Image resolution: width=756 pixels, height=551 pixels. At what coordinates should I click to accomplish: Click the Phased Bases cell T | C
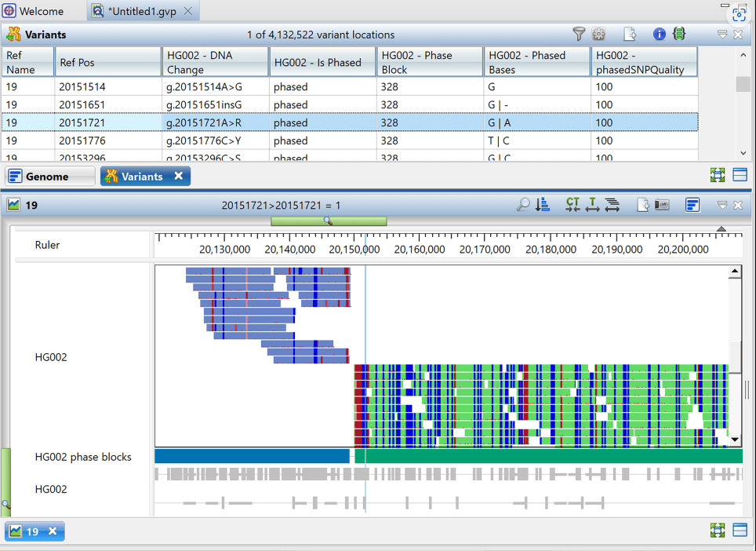(x=537, y=140)
